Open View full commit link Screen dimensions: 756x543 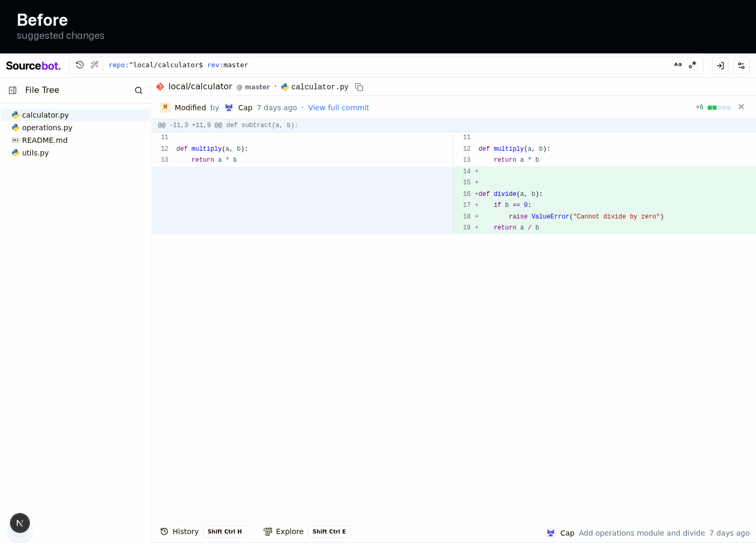tap(339, 108)
